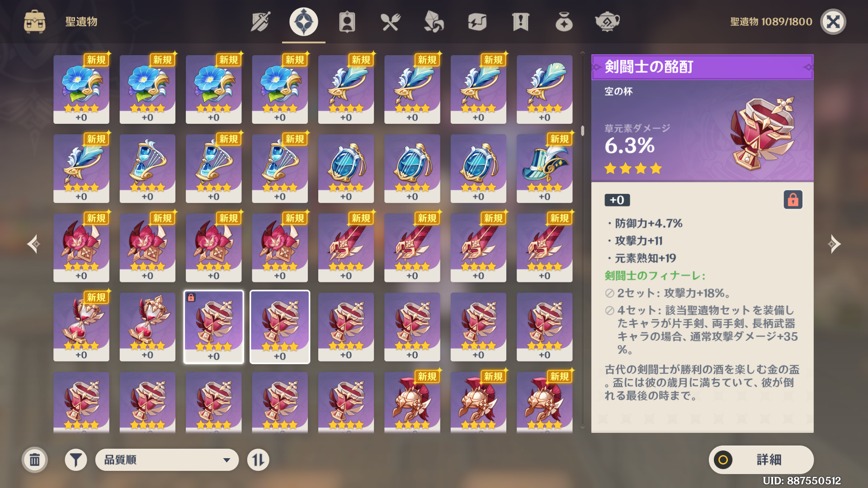Expand the 品質順 sort dropdown
Viewport: 868px width, 488px height.
167,460
